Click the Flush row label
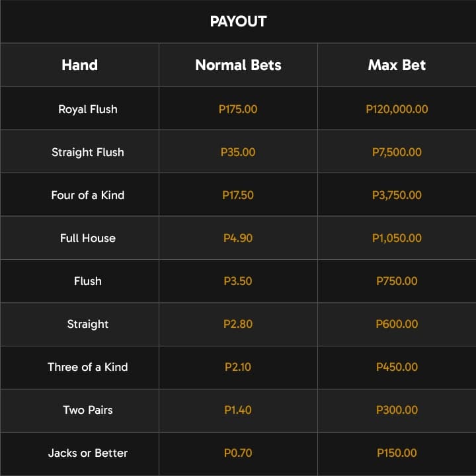 click(x=88, y=281)
